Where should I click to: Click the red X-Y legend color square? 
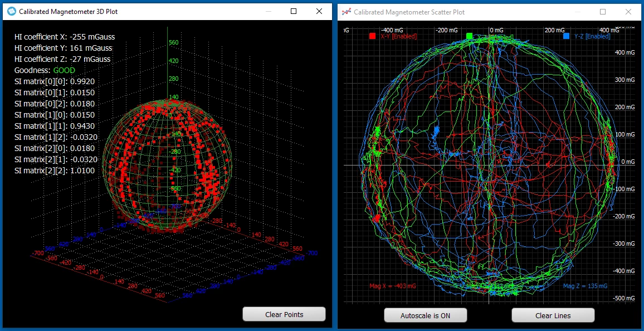373,36
